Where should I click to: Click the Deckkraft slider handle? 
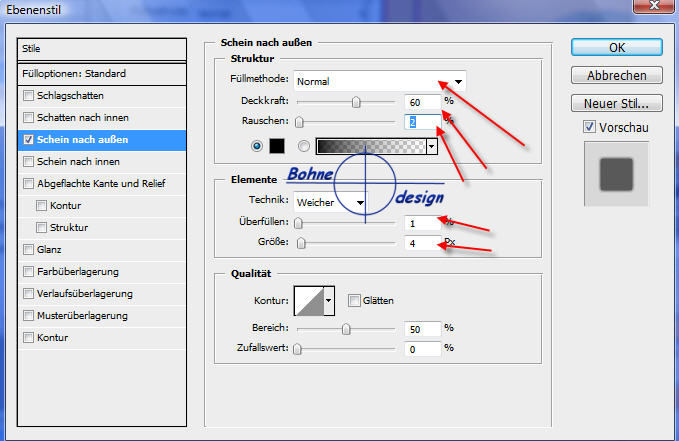pos(355,102)
